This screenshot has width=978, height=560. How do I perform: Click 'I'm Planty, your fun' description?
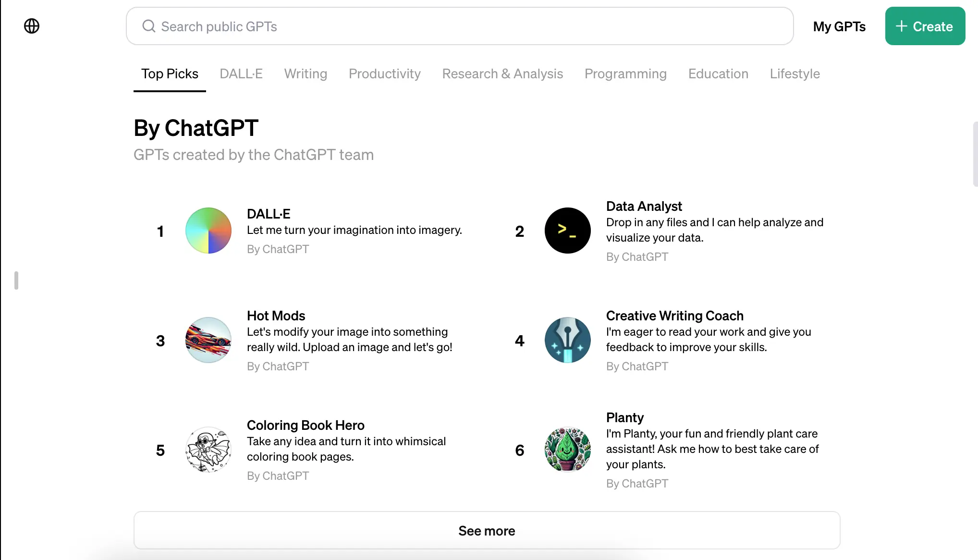(x=712, y=449)
